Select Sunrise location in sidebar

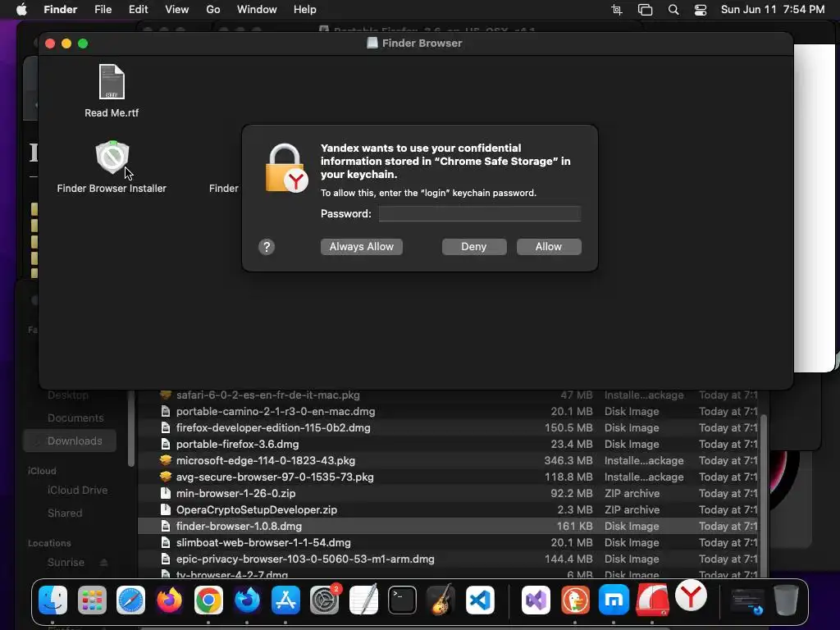66,563
